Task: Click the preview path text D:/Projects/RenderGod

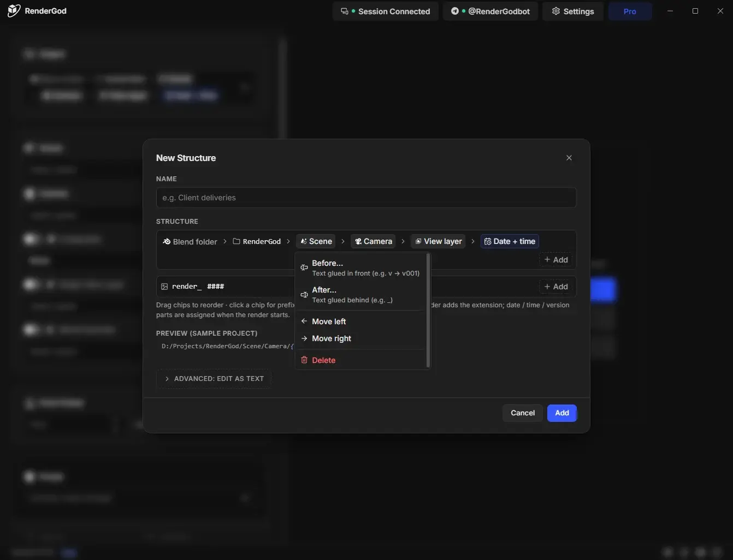Action: 200,346
